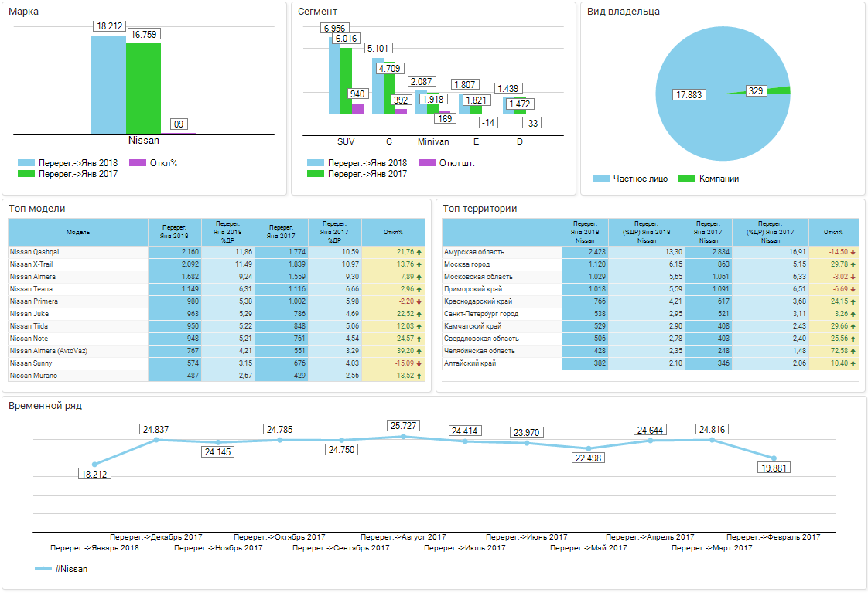Click the blue SUV bar in Сегмент chart
This screenshot has width=868, height=613.
tap(334, 76)
